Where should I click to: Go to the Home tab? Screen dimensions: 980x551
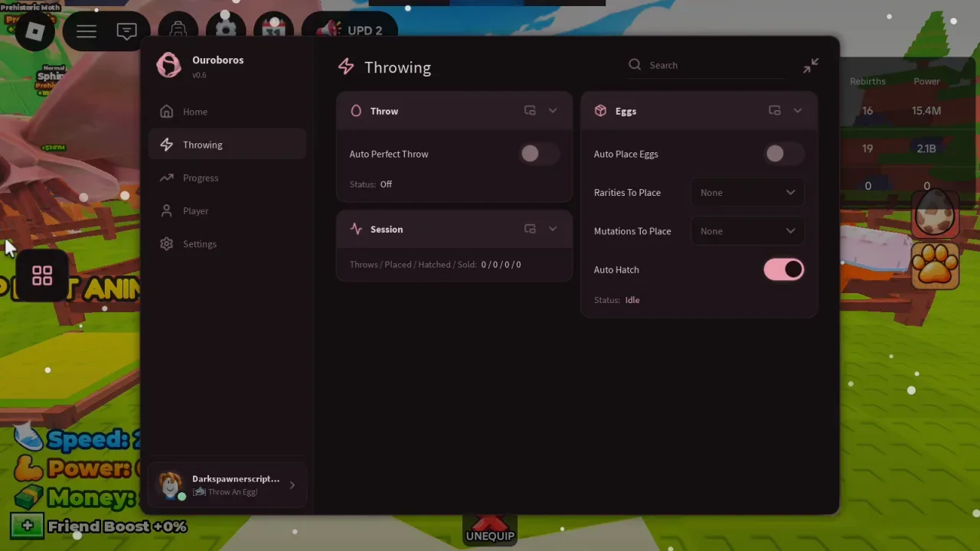tap(227, 112)
